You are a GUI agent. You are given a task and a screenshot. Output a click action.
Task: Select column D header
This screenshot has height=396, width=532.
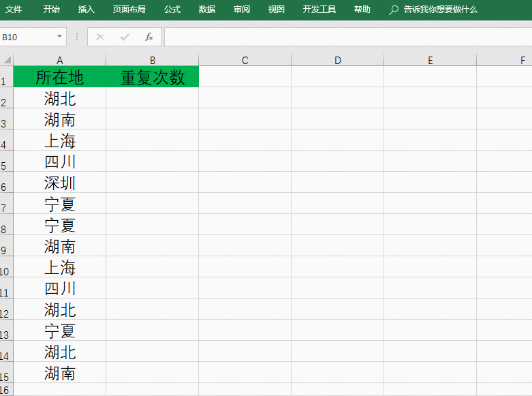point(338,61)
